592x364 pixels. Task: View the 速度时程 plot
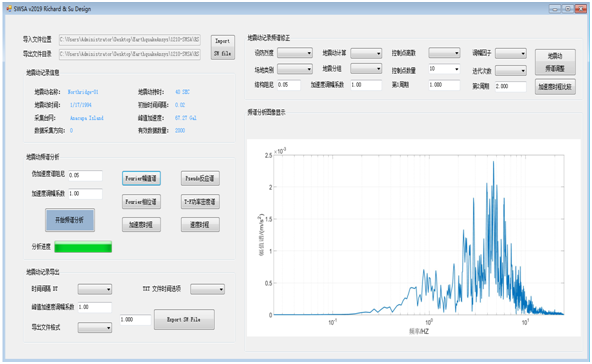pyautogui.click(x=200, y=225)
